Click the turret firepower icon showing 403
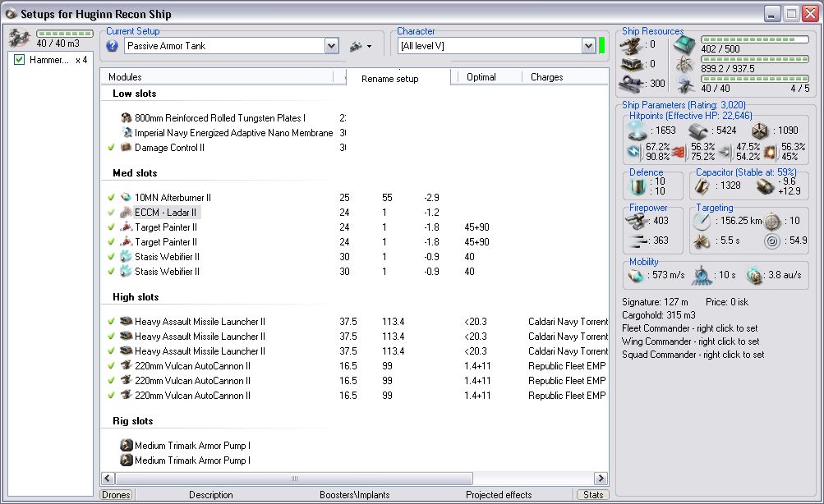Viewport: 824px width, 504px height. 637,222
